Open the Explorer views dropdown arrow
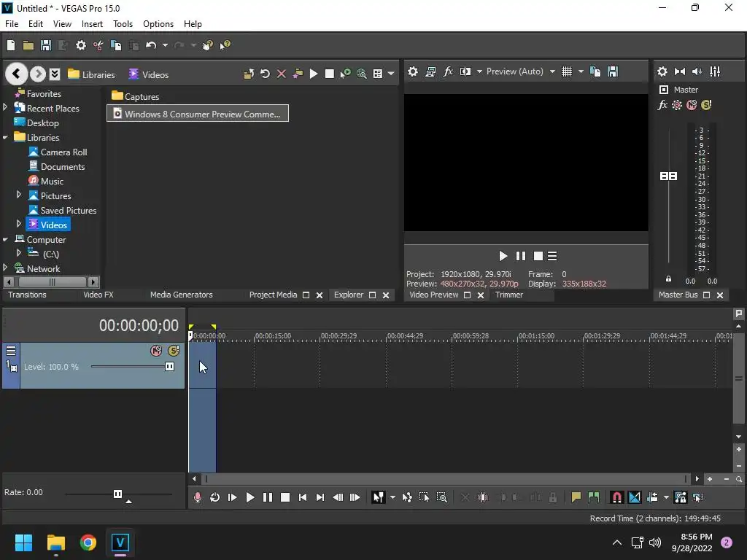The width and height of the screenshot is (747, 560). pos(391,74)
